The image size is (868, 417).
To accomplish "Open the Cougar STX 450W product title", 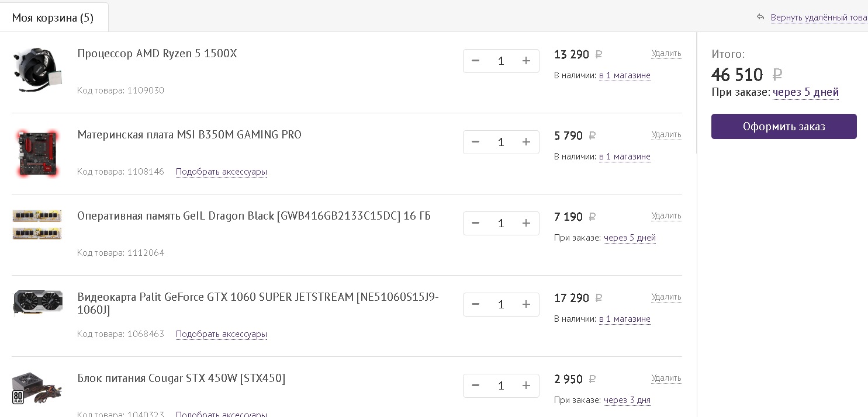I will coord(181,378).
